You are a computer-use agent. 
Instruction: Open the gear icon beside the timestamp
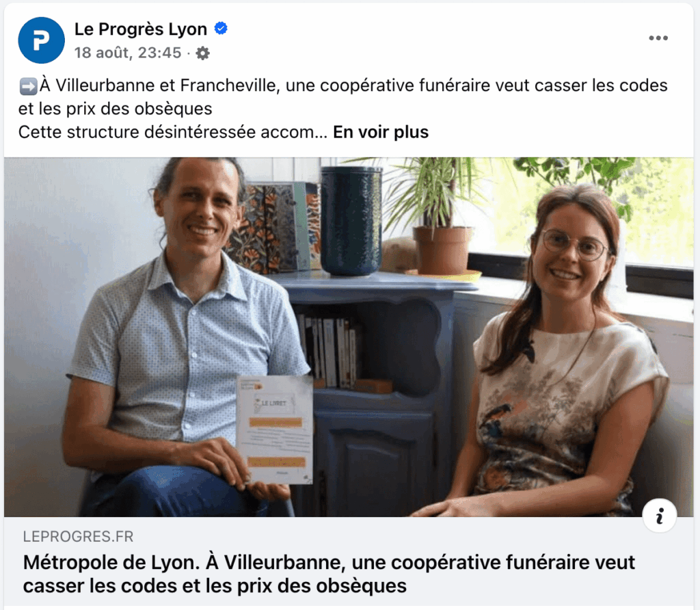202,53
